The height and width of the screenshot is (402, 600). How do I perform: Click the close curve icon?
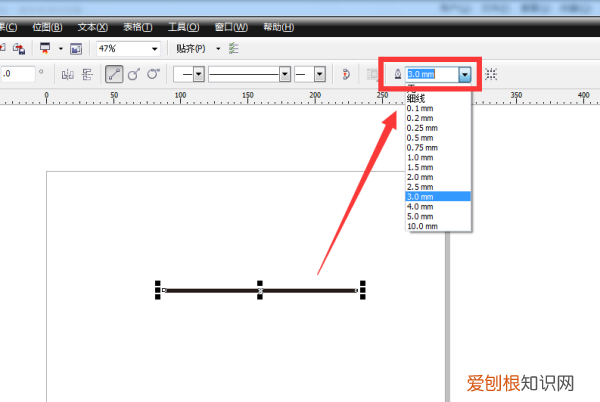click(x=346, y=74)
